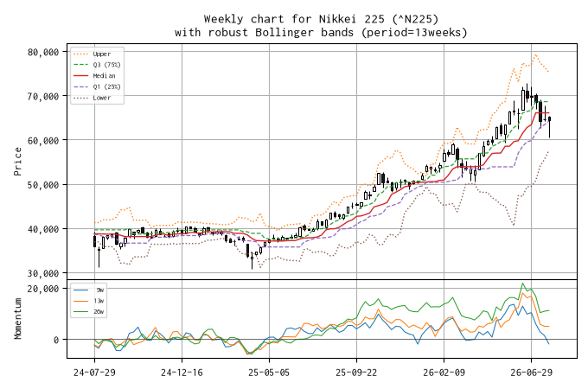Click the 60,000 price axis tick label
The height and width of the screenshot is (389, 588).
point(43,141)
